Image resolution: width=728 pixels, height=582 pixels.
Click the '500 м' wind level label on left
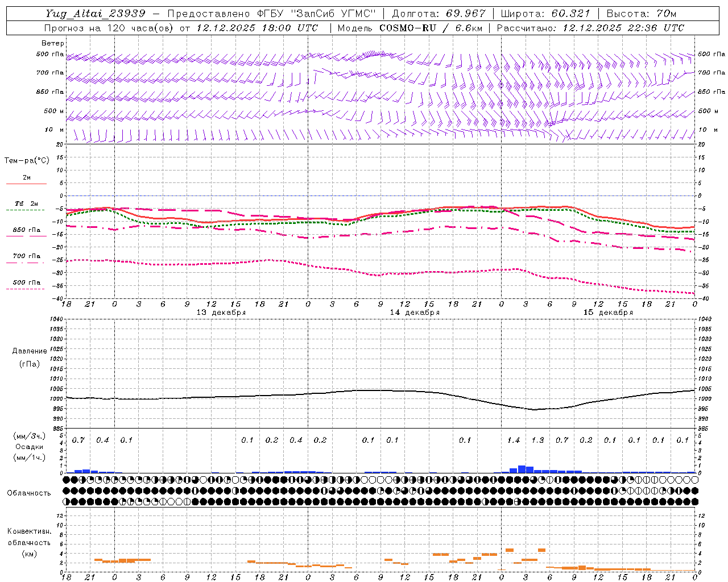pos(54,111)
